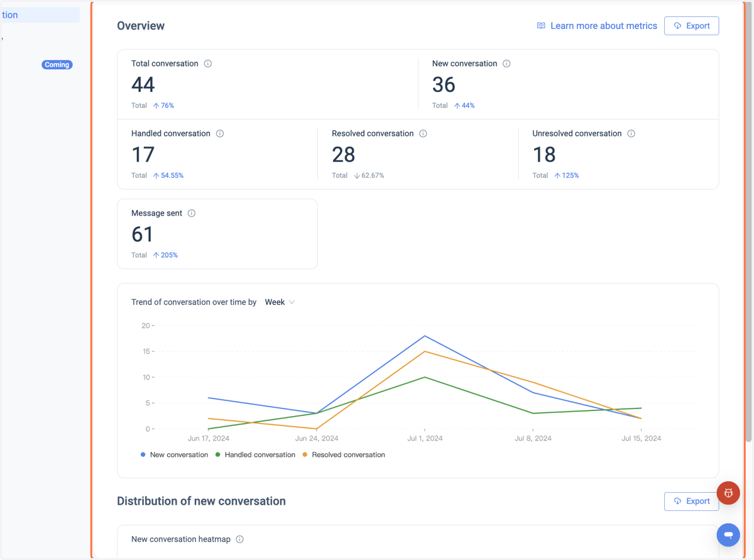Click the Coming badge in sidebar
This screenshot has width=754, height=560.
point(57,65)
